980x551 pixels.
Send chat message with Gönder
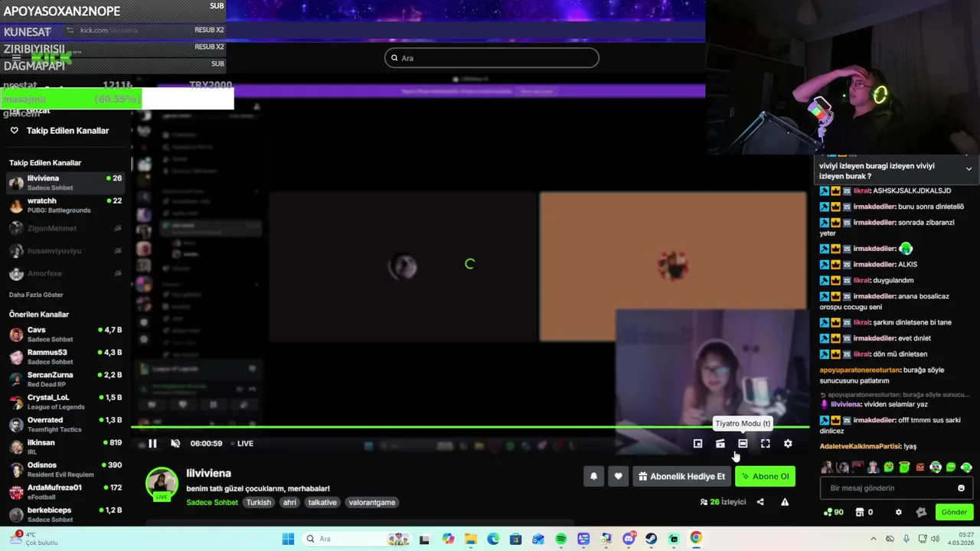[x=954, y=512]
